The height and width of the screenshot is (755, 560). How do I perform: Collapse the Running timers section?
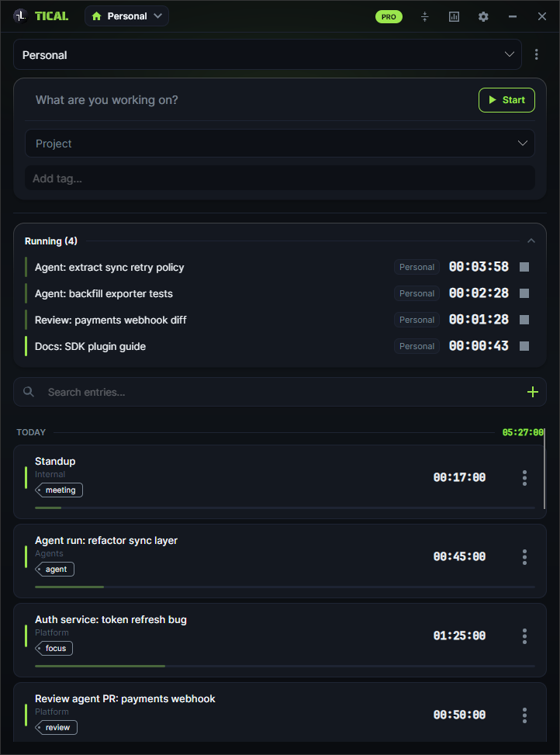531,241
